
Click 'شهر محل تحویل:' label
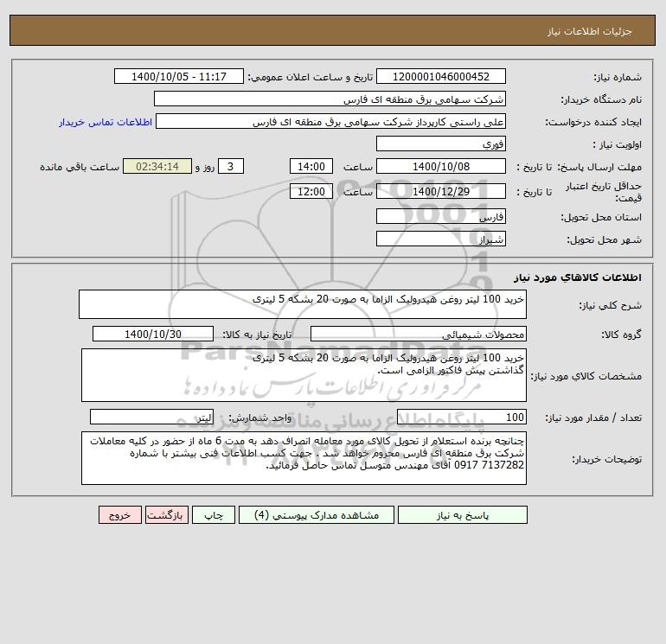(x=605, y=239)
